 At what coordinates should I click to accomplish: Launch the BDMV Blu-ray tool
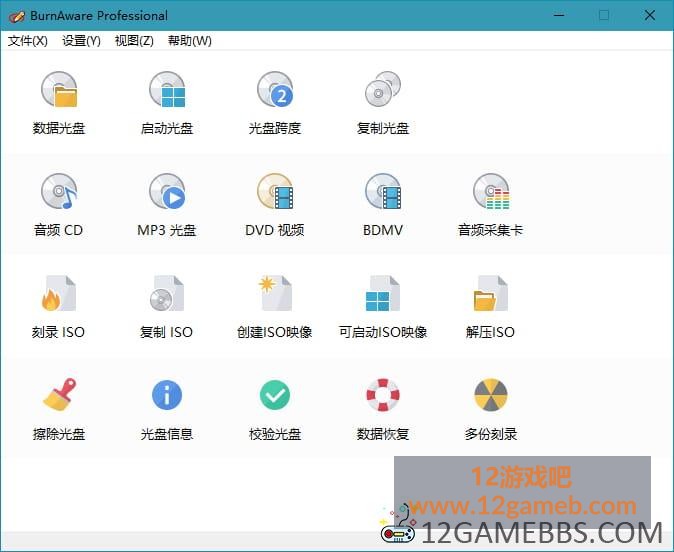pyautogui.click(x=383, y=205)
